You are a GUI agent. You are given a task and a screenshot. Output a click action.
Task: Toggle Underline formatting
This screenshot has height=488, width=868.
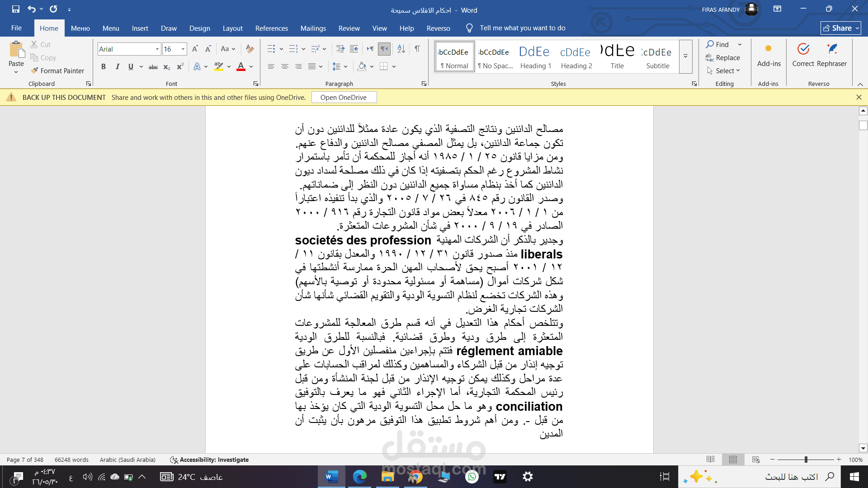pyautogui.click(x=131, y=66)
